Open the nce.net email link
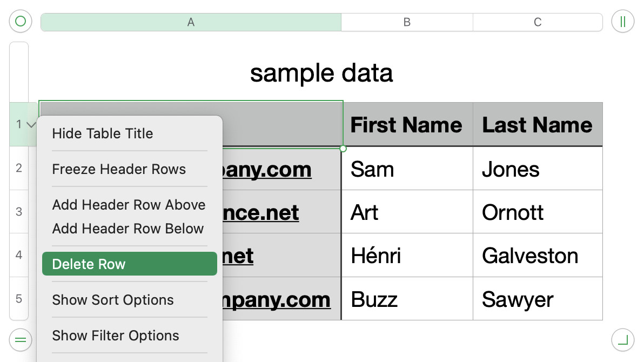The height and width of the screenshot is (362, 644). click(x=261, y=212)
